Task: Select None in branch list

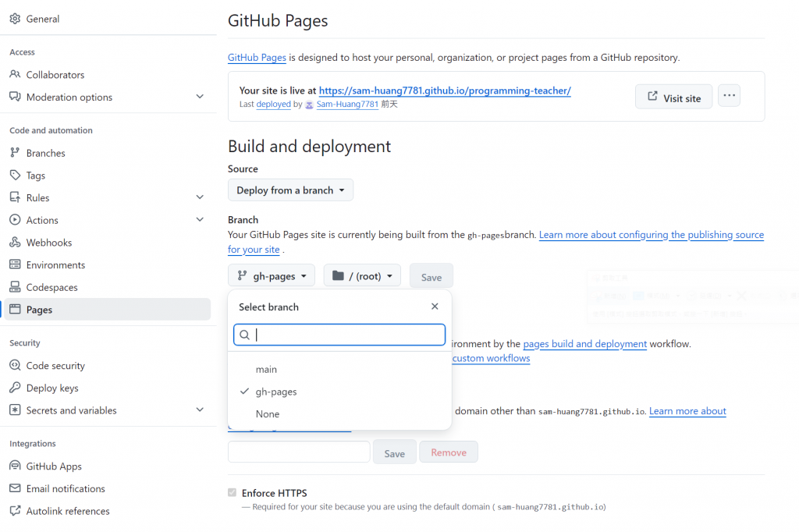Action: (x=339, y=413)
